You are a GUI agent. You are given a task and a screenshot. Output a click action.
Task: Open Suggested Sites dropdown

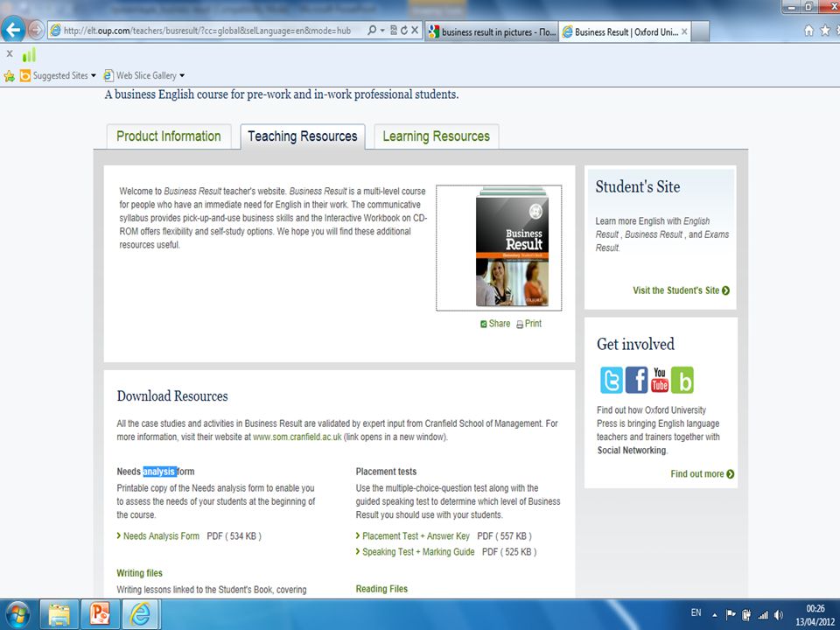[x=58, y=75]
